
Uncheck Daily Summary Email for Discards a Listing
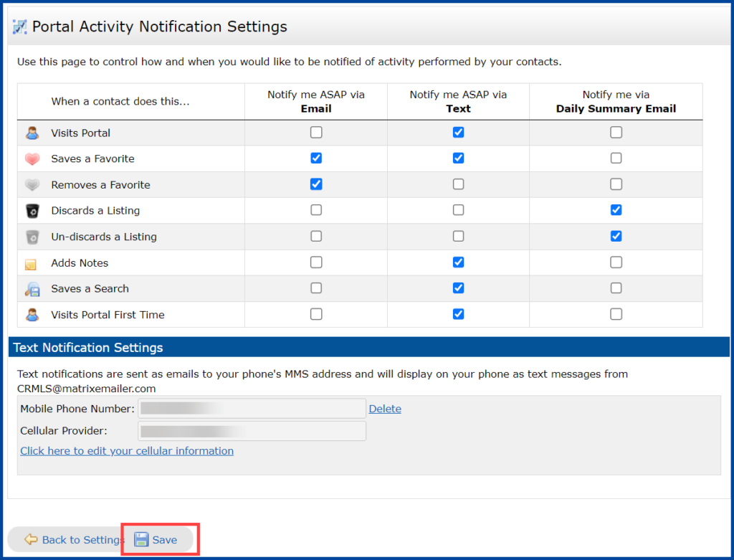pos(615,210)
